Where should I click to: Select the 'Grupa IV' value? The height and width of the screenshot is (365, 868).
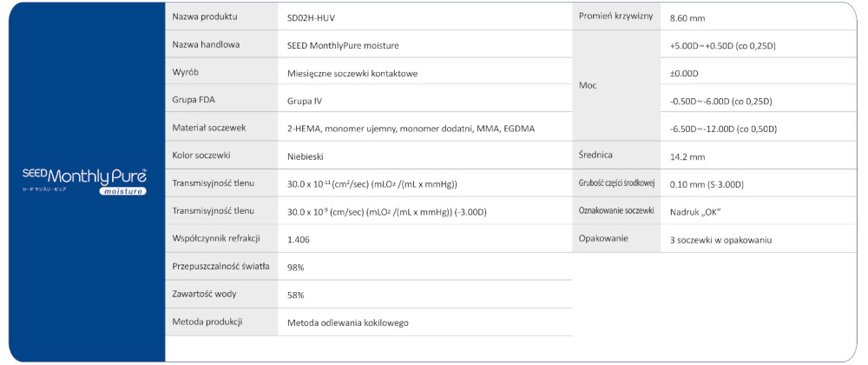[305, 102]
